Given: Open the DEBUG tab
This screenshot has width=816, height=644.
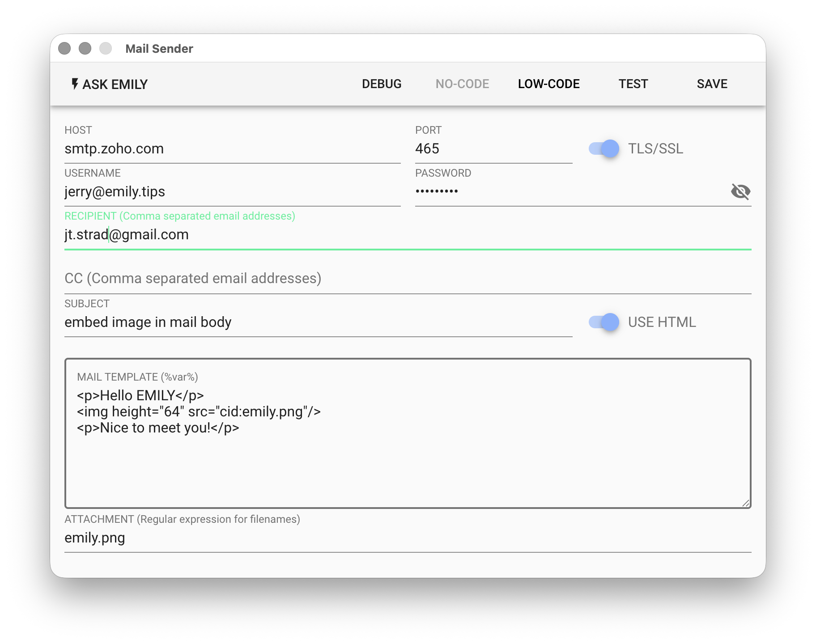Looking at the screenshot, I should pyautogui.click(x=382, y=84).
